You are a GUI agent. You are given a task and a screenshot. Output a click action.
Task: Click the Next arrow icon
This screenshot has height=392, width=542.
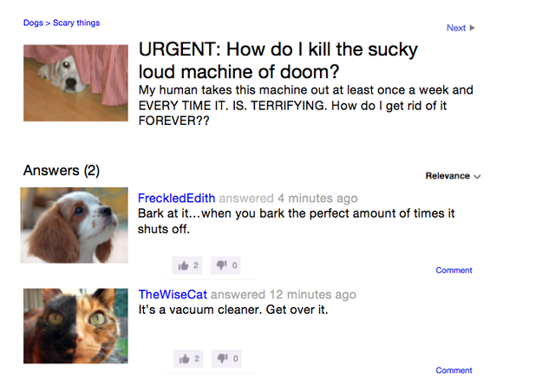(x=472, y=28)
